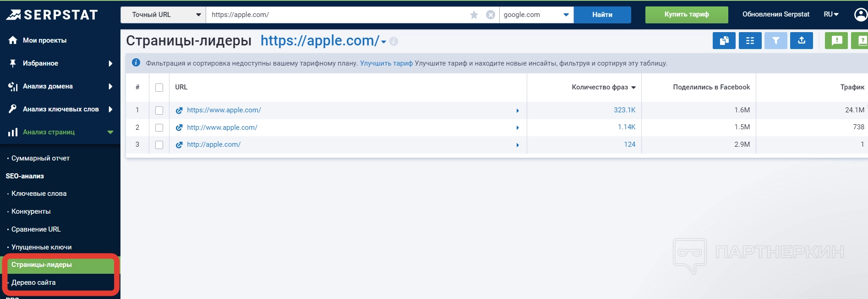Open the RU language dropdown
The width and height of the screenshot is (868, 299).
(831, 14)
